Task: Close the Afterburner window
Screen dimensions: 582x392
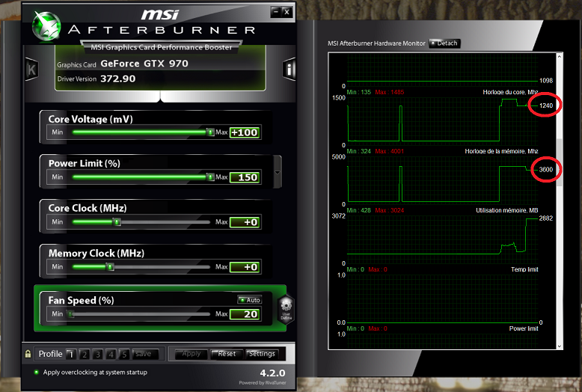Action: pos(287,11)
